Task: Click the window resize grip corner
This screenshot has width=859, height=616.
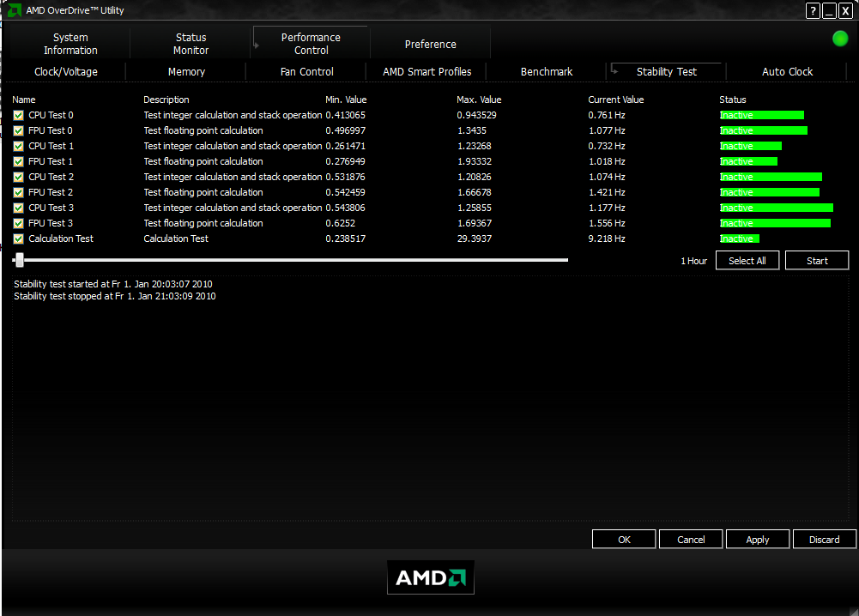Action: point(854,611)
